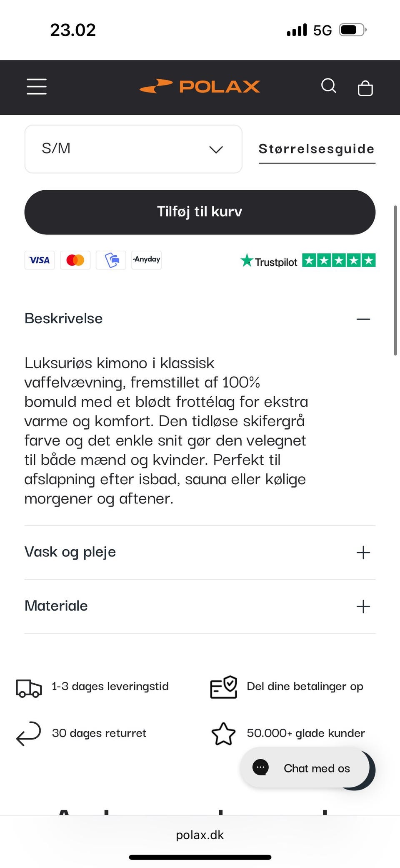Expand the Materiale section

coord(363,606)
